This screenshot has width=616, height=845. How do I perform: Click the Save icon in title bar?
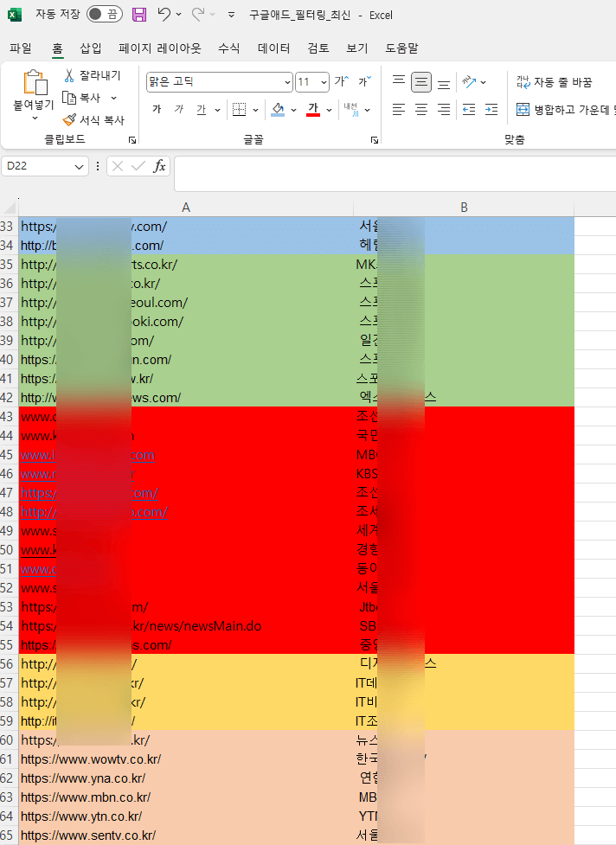coord(139,15)
